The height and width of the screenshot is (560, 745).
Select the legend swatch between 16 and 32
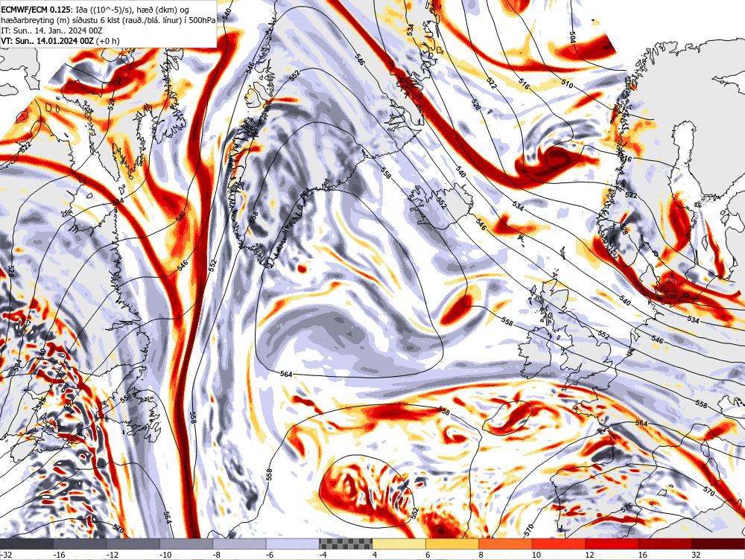665,544
